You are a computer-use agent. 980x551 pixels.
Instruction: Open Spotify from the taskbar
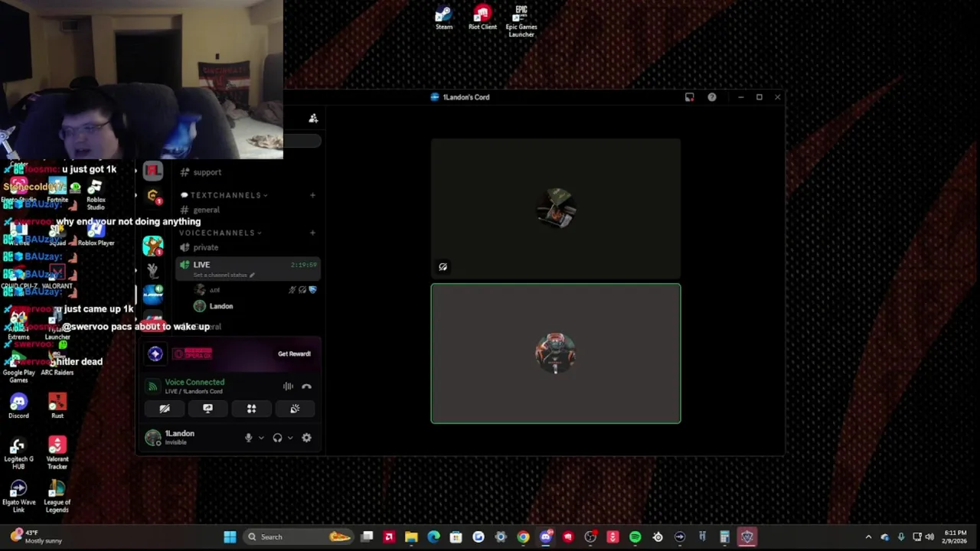click(x=635, y=537)
